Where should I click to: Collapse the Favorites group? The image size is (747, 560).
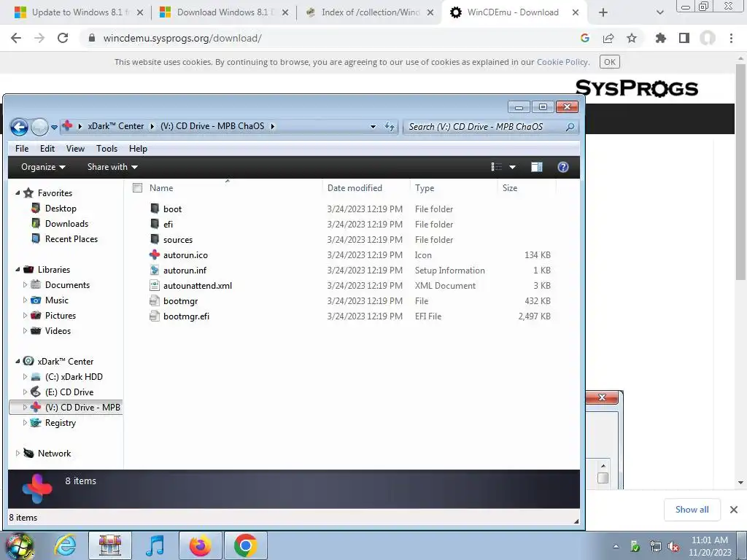coord(18,192)
